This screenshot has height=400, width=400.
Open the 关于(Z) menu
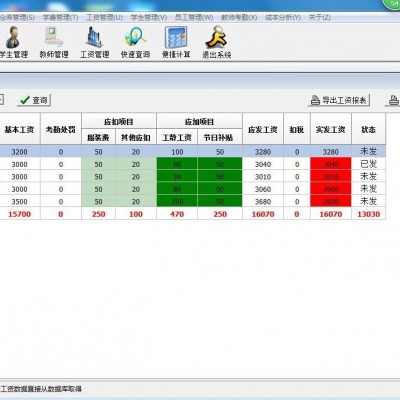point(319,17)
